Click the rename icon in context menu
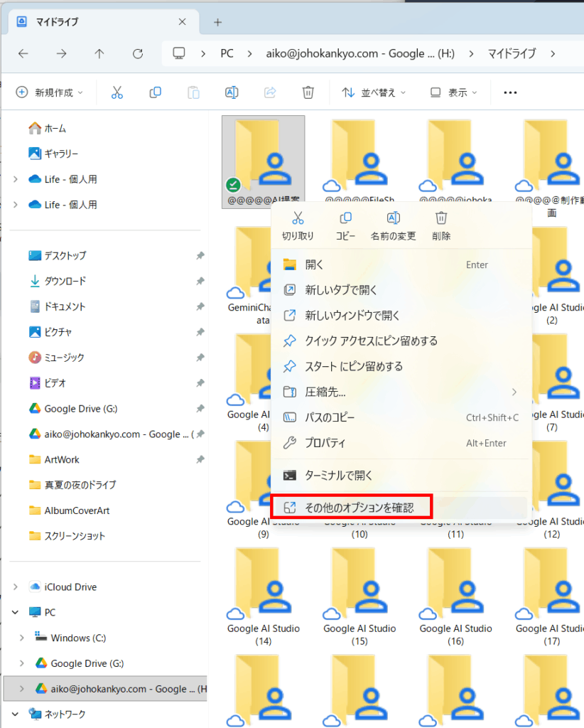The height and width of the screenshot is (728, 584). (393, 218)
